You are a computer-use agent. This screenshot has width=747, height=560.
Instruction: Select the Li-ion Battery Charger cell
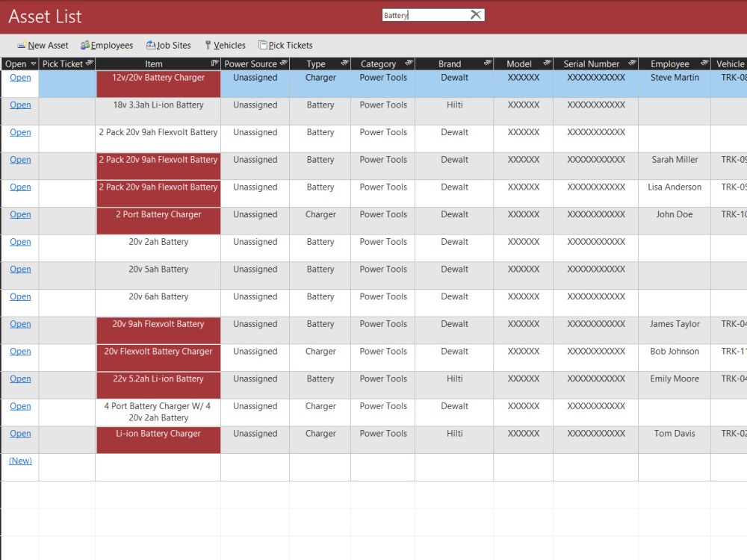click(x=158, y=440)
